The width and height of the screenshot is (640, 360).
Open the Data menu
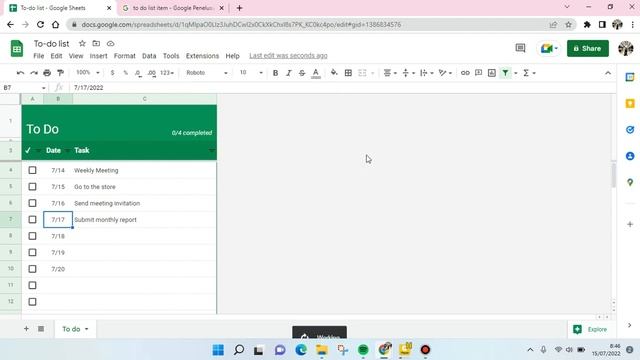pyautogui.click(x=149, y=56)
